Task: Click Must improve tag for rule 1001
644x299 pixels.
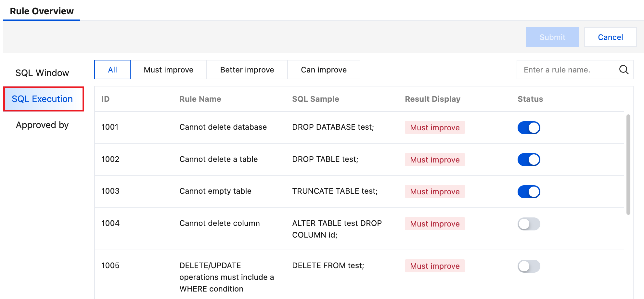Action: click(435, 128)
